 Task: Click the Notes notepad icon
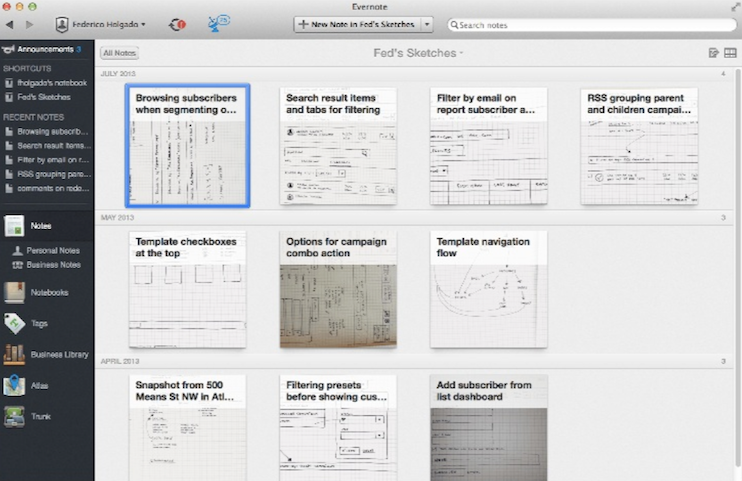[14, 226]
